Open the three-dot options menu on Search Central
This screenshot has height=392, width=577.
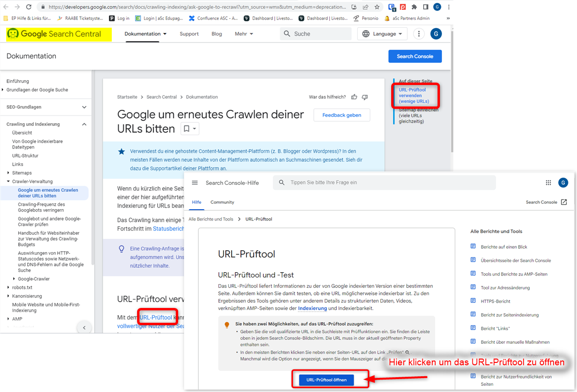[419, 34]
